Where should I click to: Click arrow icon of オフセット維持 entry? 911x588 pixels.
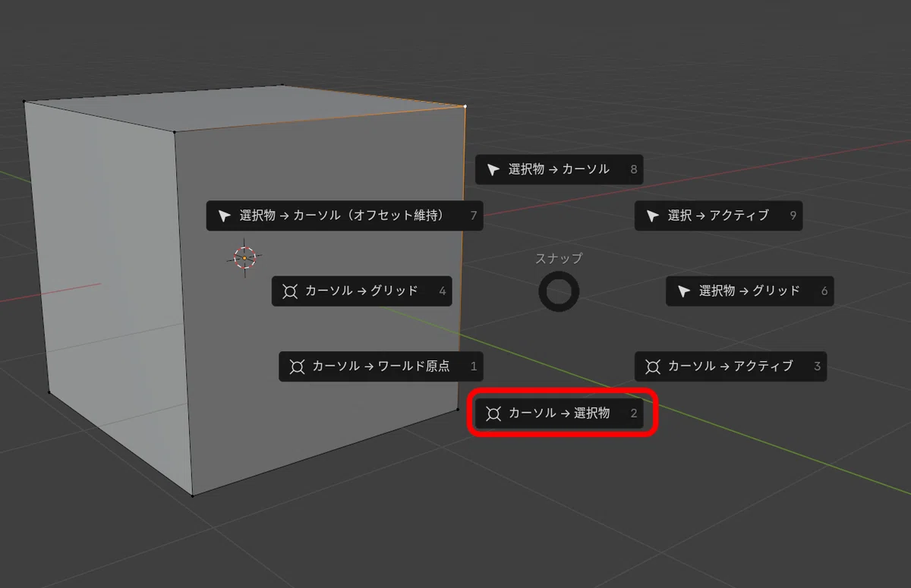point(224,216)
